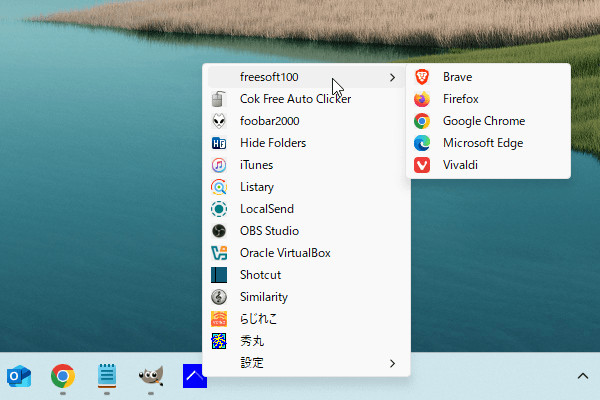Click the Google Chrome icon in submenu
This screenshot has height=400, width=600.
point(422,121)
